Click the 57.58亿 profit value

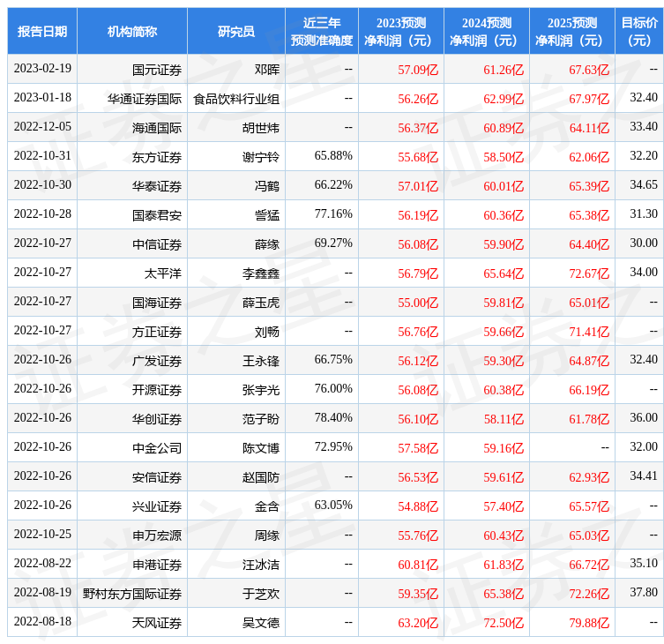[x=418, y=448]
